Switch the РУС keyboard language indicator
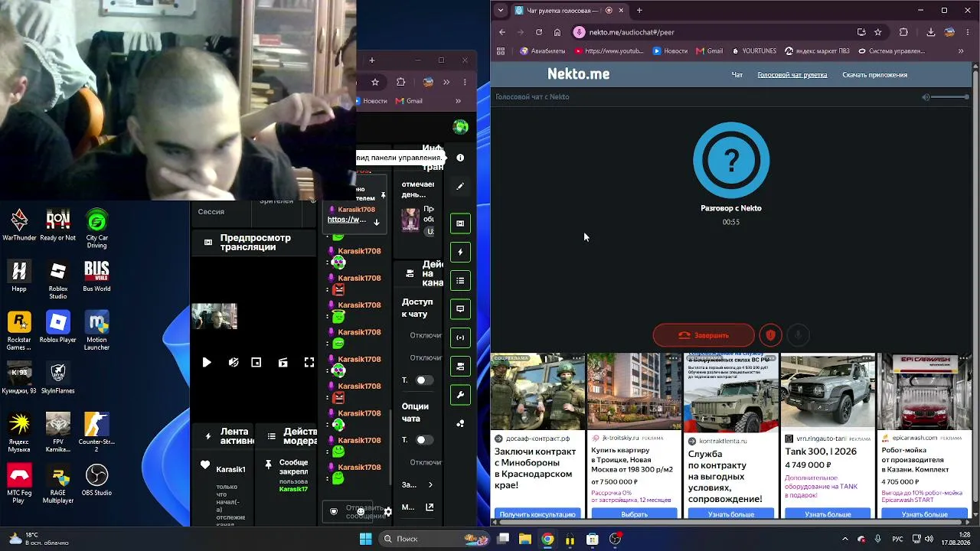 (x=897, y=539)
